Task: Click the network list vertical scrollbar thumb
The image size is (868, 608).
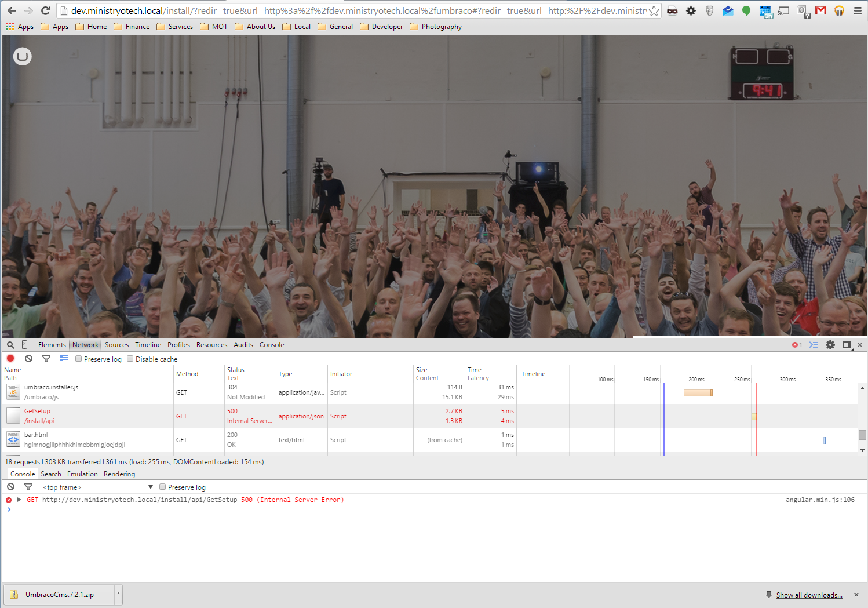Action: pyautogui.click(x=862, y=435)
